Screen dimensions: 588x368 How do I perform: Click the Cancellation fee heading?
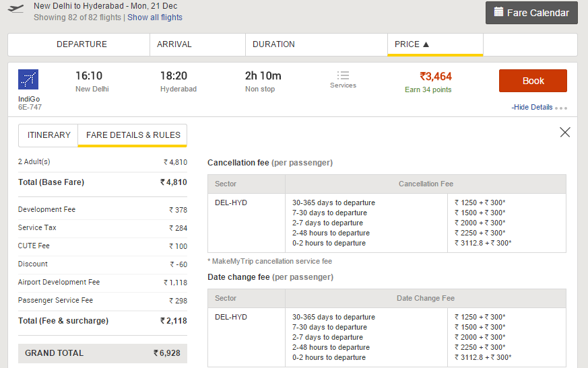click(270, 163)
